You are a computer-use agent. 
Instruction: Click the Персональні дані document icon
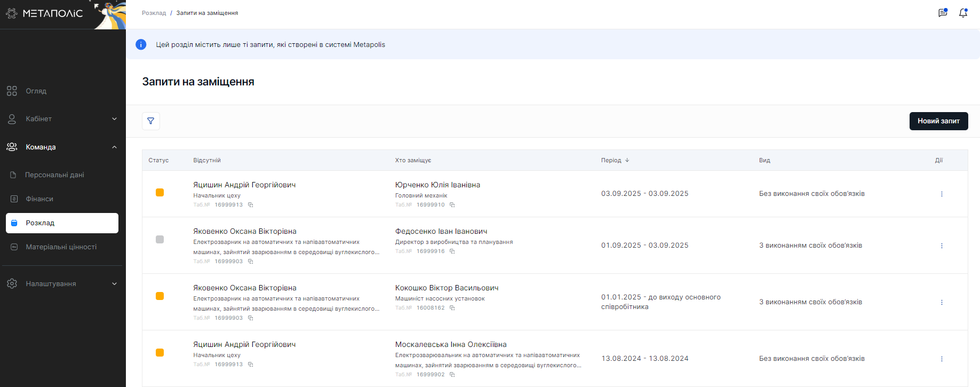click(13, 175)
